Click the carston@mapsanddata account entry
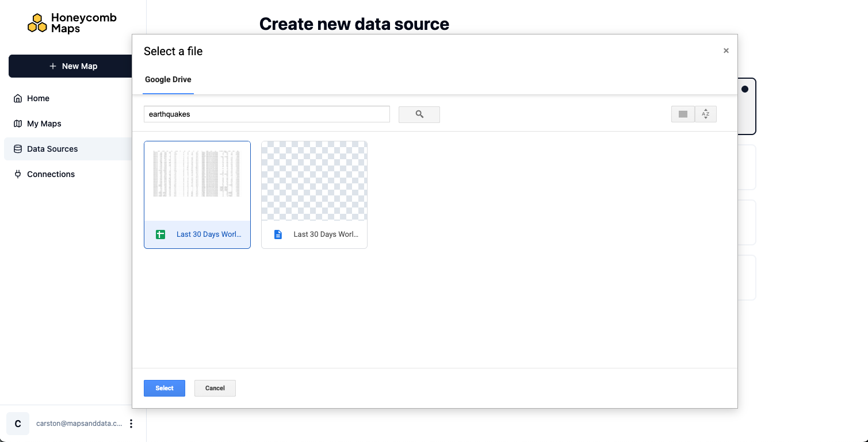The image size is (868, 442). (78, 423)
